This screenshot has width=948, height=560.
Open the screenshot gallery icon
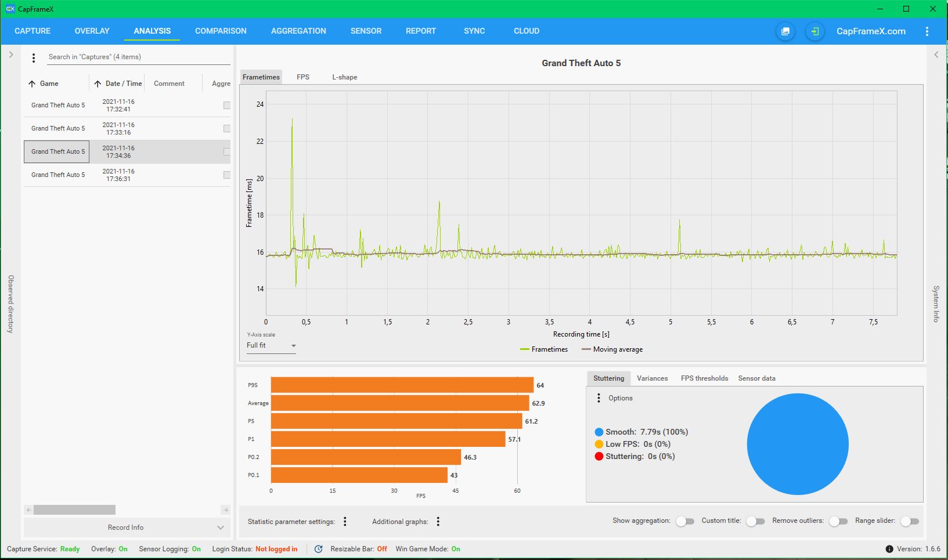785,31
